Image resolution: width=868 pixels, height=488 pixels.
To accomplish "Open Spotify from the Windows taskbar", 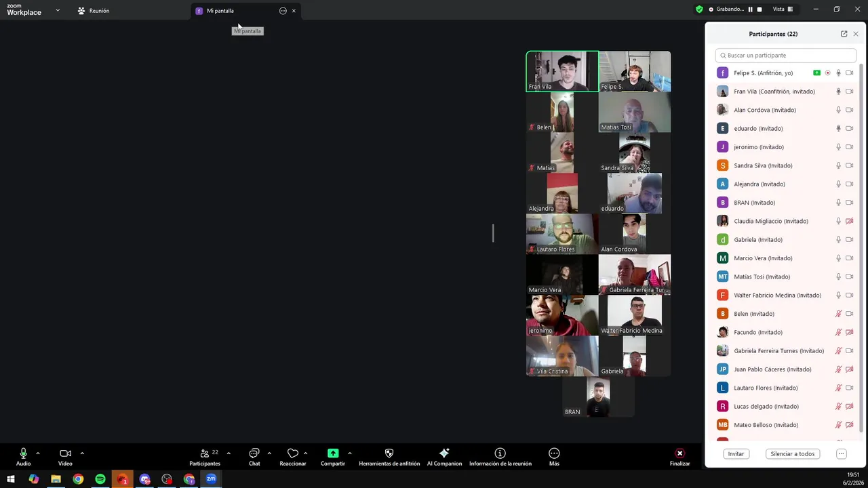I will (100, 479).
